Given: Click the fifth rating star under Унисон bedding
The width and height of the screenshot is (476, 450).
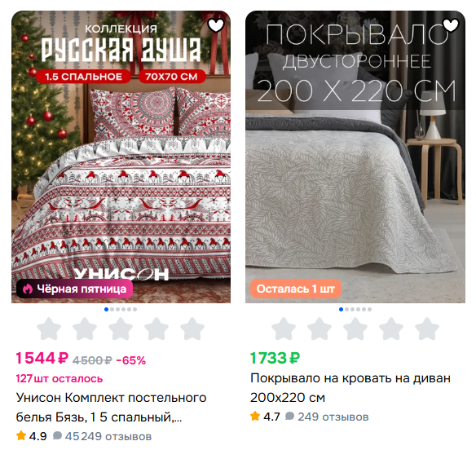Looking at the screenshot, I should pyautogui.click(x=192, y=329).
